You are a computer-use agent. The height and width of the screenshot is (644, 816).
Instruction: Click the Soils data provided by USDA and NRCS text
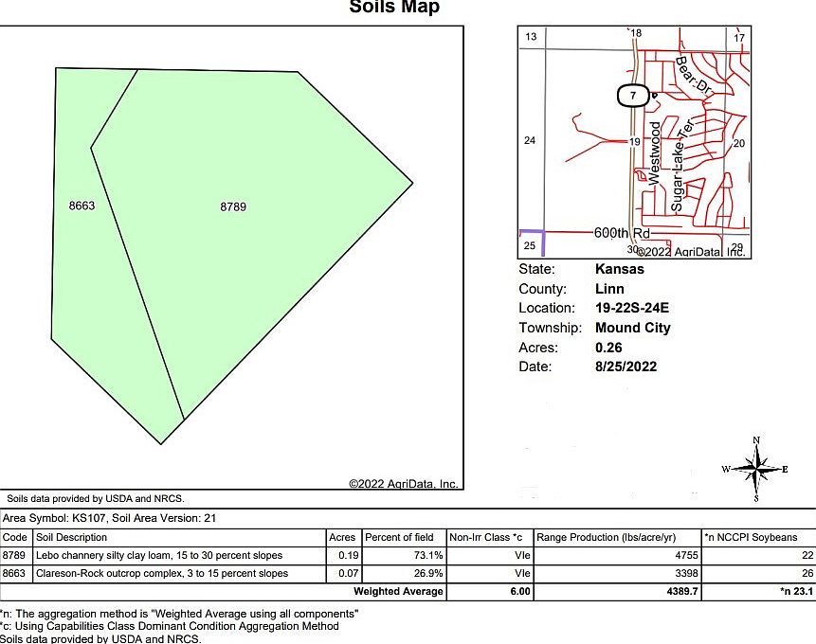pos(95,496)
